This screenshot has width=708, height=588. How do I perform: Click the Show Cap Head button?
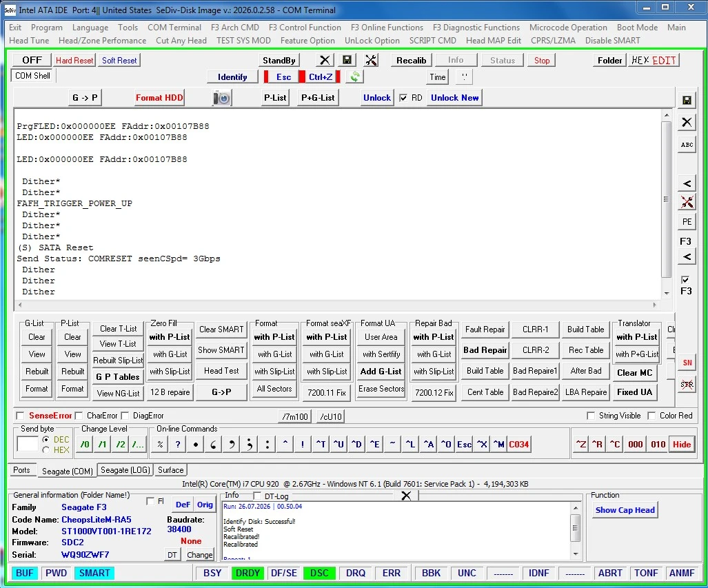(625, 510)
